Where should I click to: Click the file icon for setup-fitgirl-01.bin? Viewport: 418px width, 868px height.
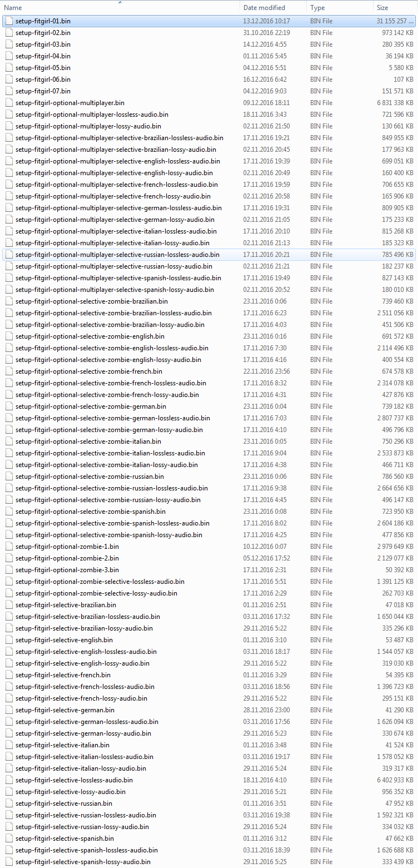click(9, 21)
